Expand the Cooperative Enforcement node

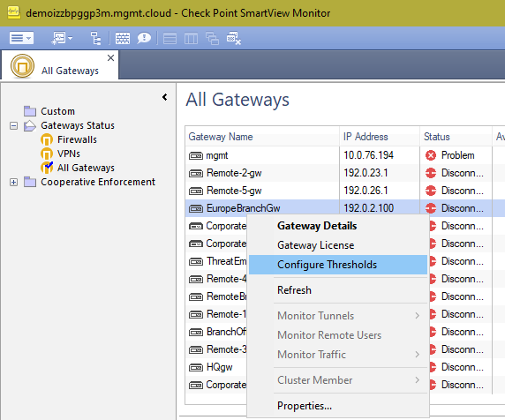[13, 182]
